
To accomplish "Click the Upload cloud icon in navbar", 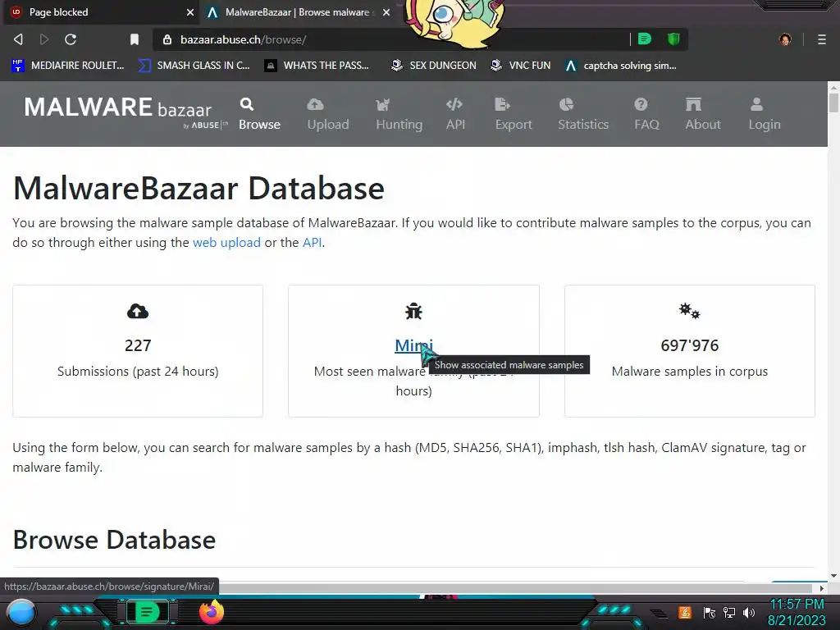I will pyautogui.click(x=315, y=104).
